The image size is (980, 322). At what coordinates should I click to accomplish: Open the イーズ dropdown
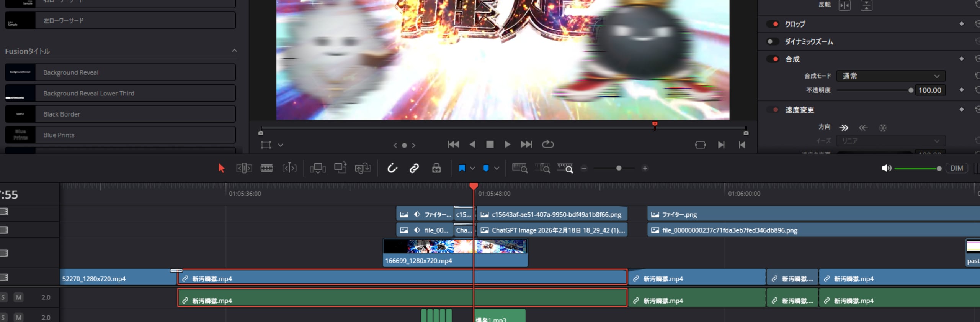pos(891,141)
